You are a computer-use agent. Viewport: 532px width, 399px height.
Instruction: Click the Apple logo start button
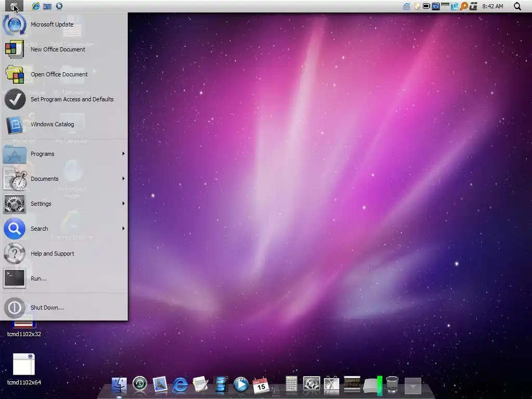coord(14,6)
